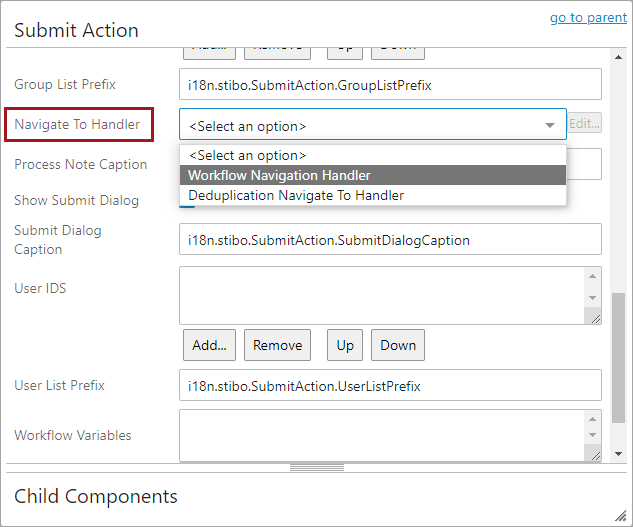Image resolution: width=633 pixels, height=527 pixels.
Task: Toggle the Show Submit Dialog checkbox
Action: (187, 201)
